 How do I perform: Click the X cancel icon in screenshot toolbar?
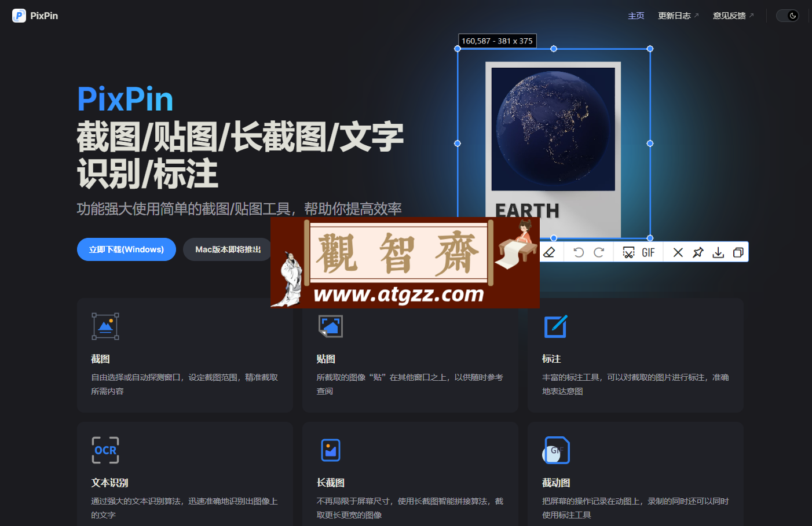tap(678, 252)
